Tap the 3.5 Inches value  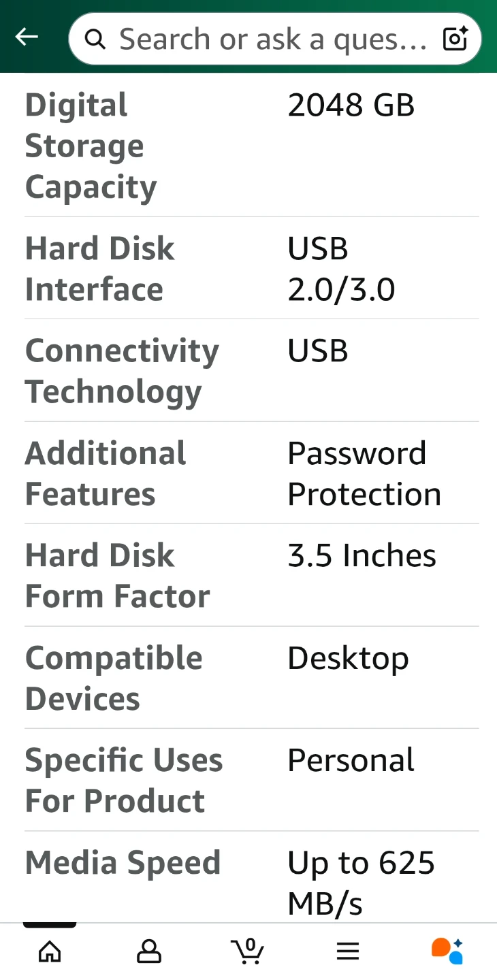pyautogui.click(x=362, y=556)
